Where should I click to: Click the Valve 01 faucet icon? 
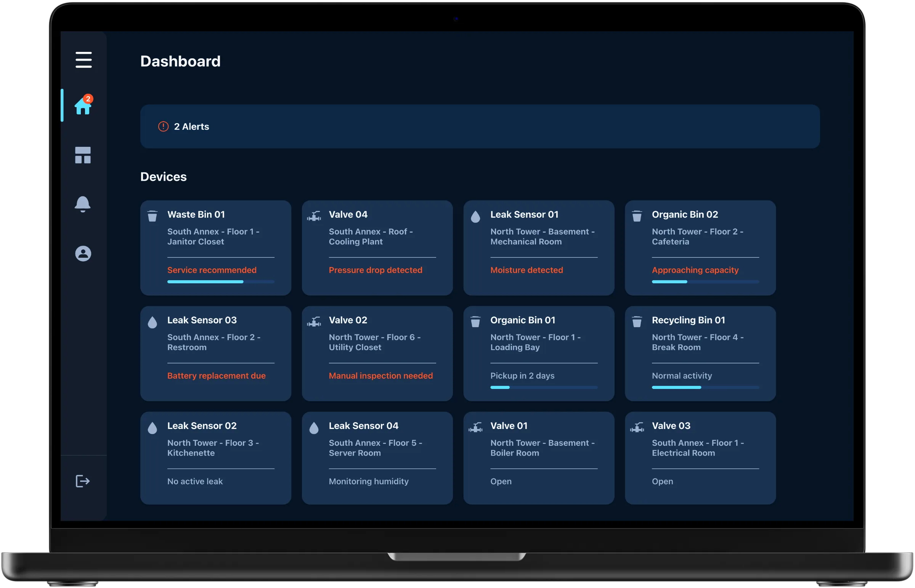pyautogui.click(x=476, y=427)
